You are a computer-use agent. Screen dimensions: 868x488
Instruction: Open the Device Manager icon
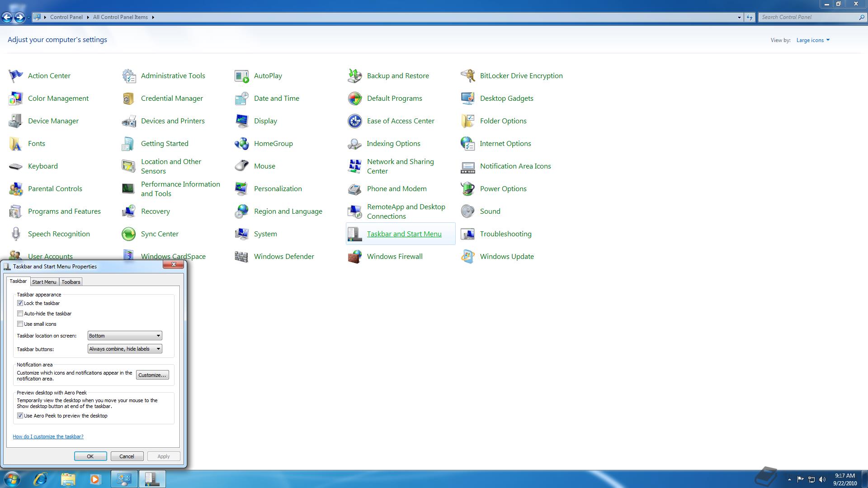tap(16, 121)
